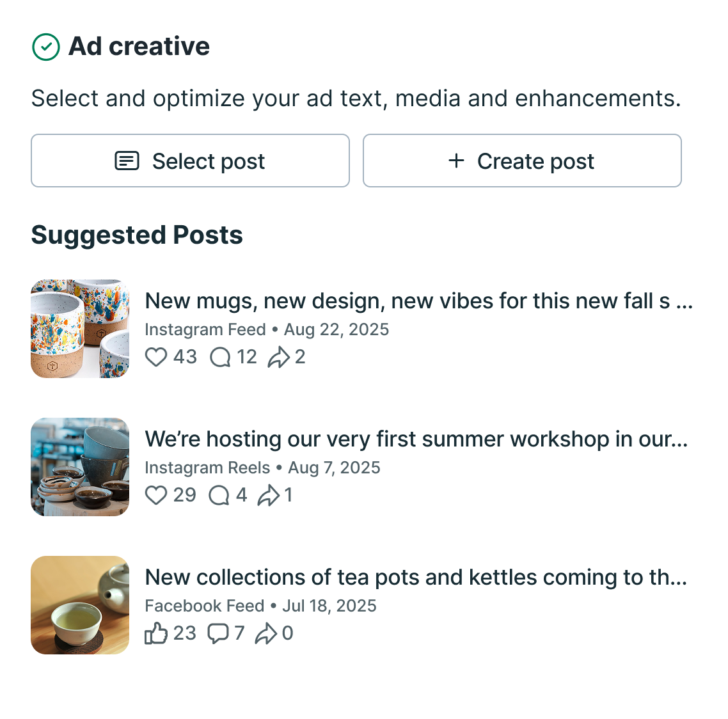This screenshot has height=719, width=728.
Task: Click the Select post button
Action: (x=191, y=161)
